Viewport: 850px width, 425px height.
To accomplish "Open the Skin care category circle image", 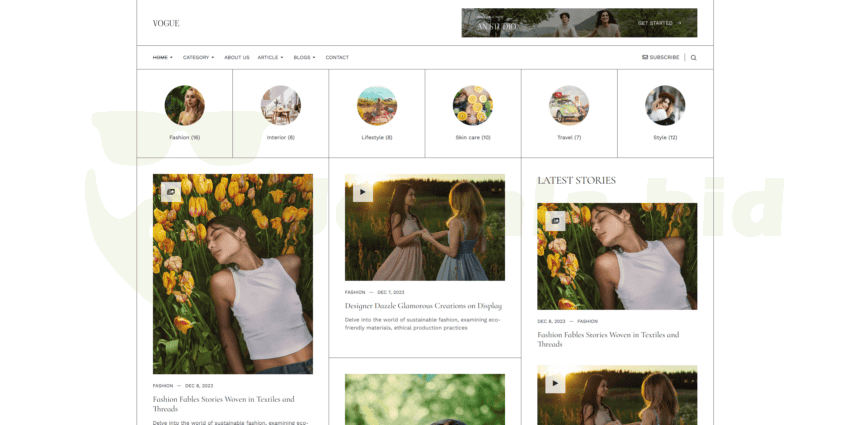I will click(472, 105).
